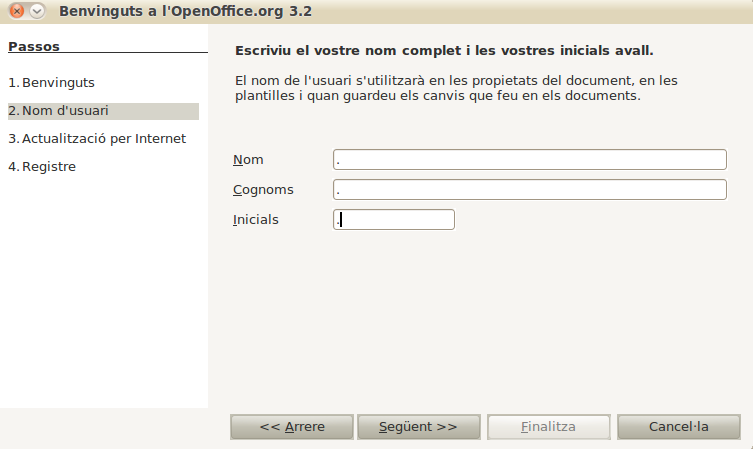Jump to Actualització per Internet step

point(97,139)
